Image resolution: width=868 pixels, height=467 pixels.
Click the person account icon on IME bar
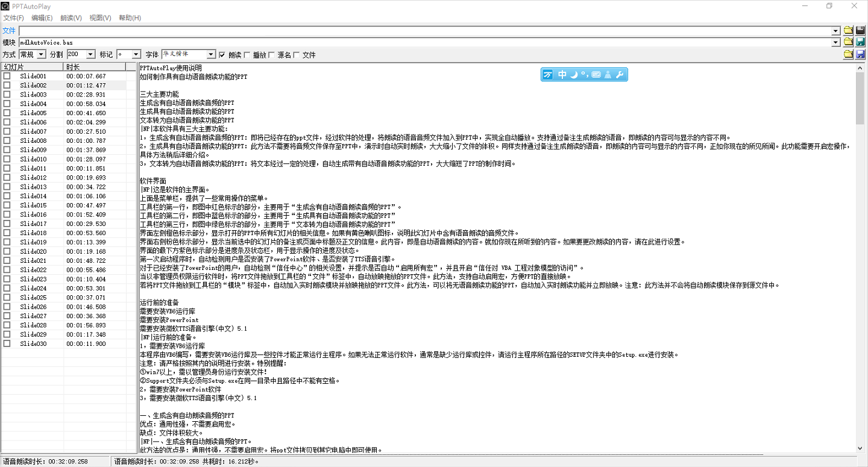pyautogui.click(x=608, y=75)
